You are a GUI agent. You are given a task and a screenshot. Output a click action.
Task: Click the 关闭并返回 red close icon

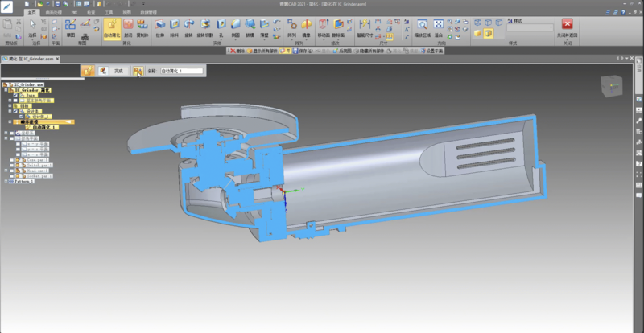(568, 25)
